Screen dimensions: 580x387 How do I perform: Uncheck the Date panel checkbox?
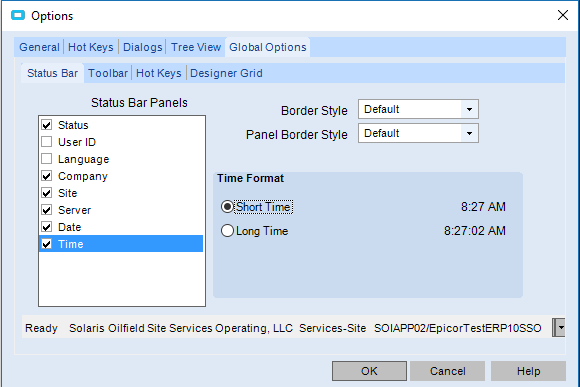(47, 227)
